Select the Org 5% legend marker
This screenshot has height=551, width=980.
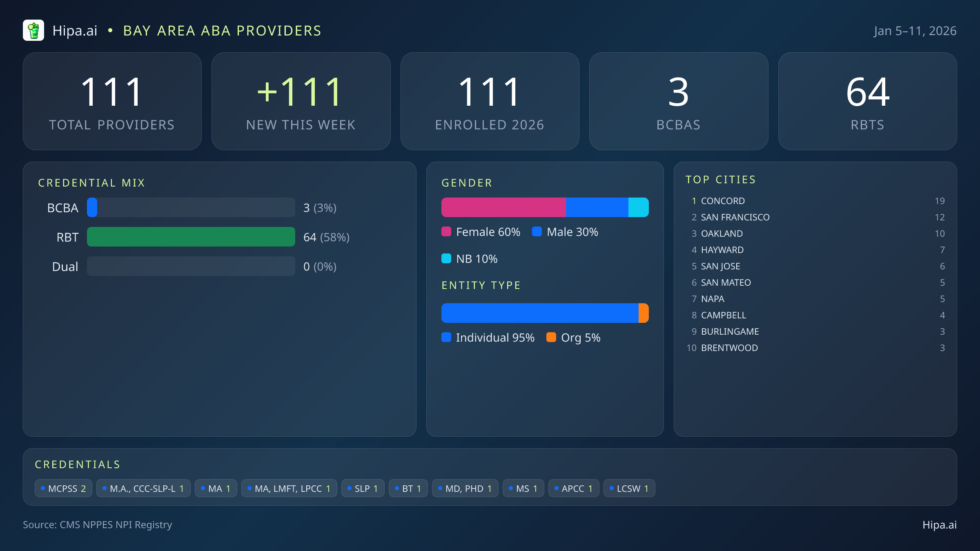(x=552, y=338)
